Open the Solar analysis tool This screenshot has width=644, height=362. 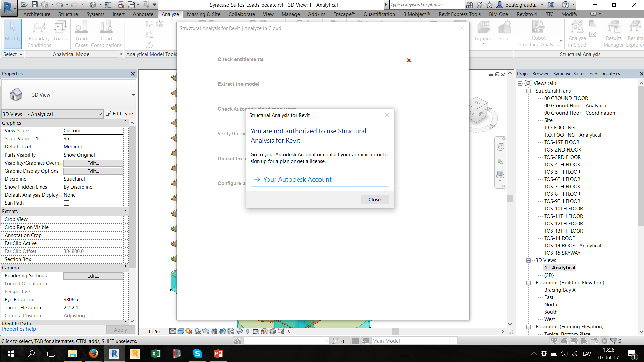pyautogui.click(x=504, y=32)
